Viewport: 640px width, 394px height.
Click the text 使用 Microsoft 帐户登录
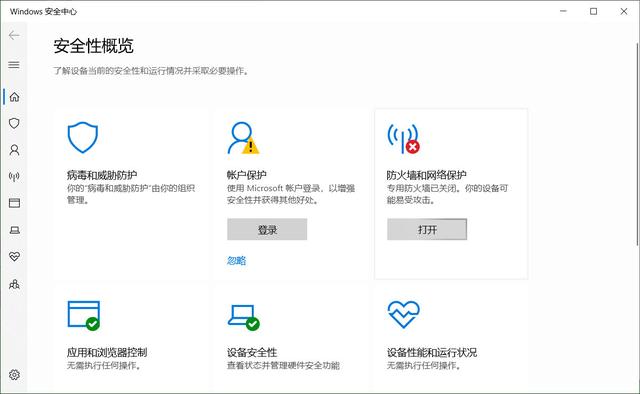click(x=274, y=188)
